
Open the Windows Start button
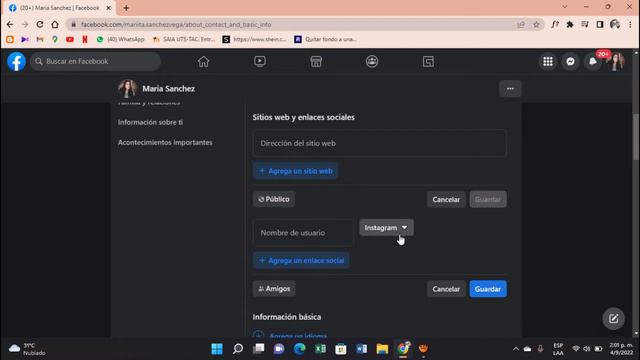217,349
